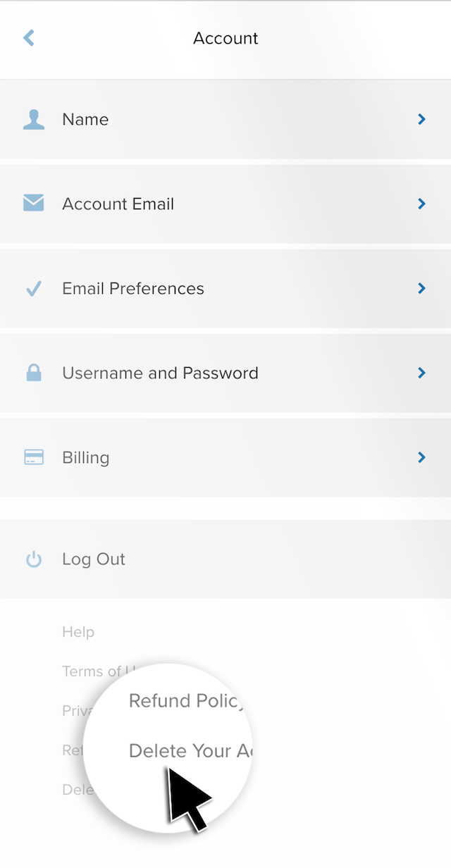The image size is (451, 868).
Task: Click the person icon beside Name
Action: coord(33,120)
